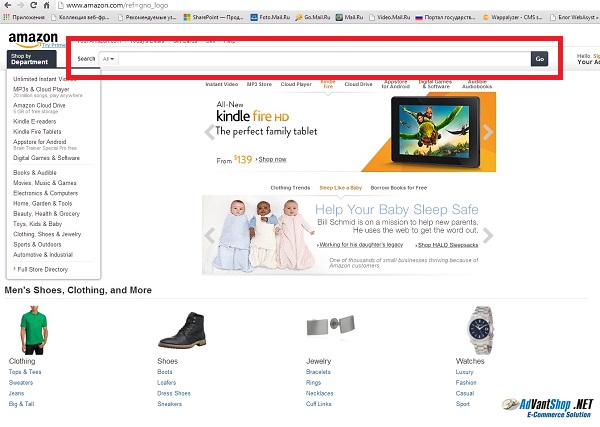
Task: Reload the page with the refresh icon
Action: click(33, 5)
